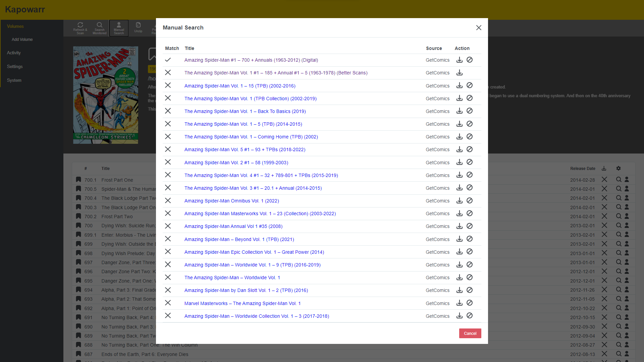Viewport: 644px width, 362px height.
Task: Open Settings in the sidebar
Action: pyautogui.click(x=15, y=67)
